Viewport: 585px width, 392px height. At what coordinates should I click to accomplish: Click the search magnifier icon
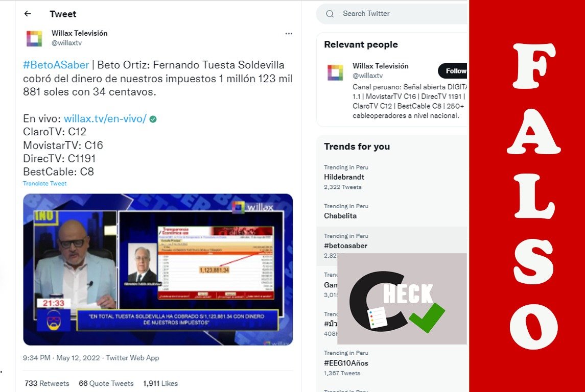[x=330, y=14]
